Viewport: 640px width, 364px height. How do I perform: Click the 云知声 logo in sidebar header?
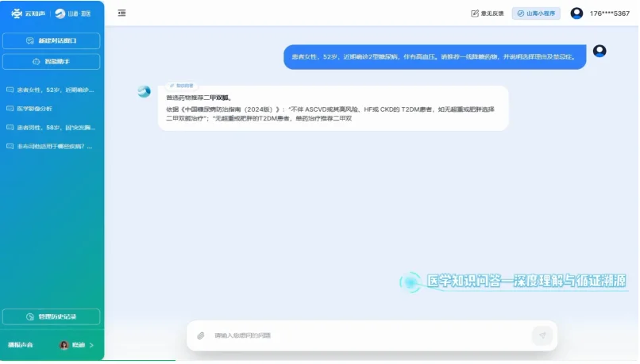(28, 13)
